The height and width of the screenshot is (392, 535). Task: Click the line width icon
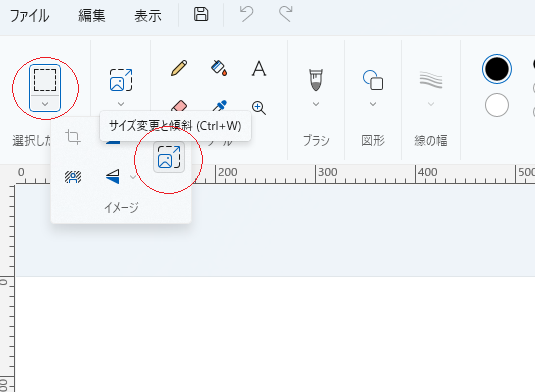point(431,80)
